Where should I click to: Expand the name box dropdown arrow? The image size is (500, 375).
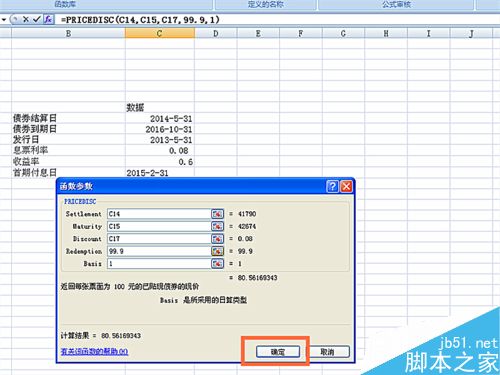coord(4,20)
